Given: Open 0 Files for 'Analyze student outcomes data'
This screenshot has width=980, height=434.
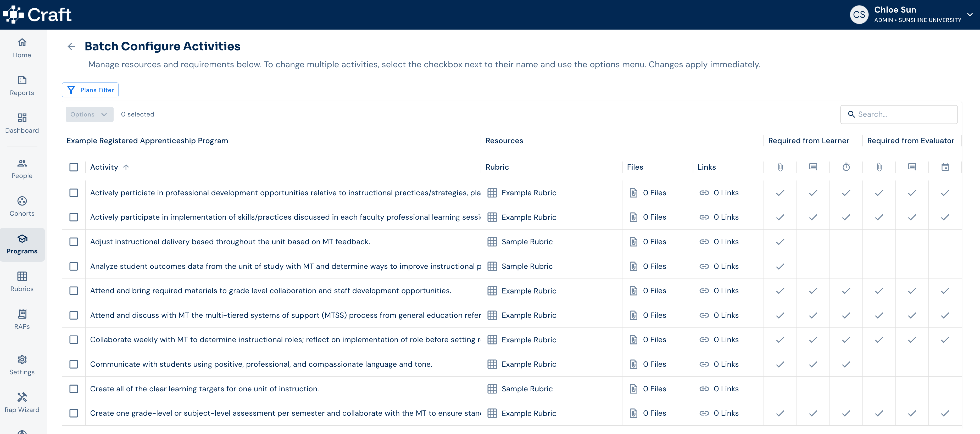Looking at the screenshot, I should point(654,266).
